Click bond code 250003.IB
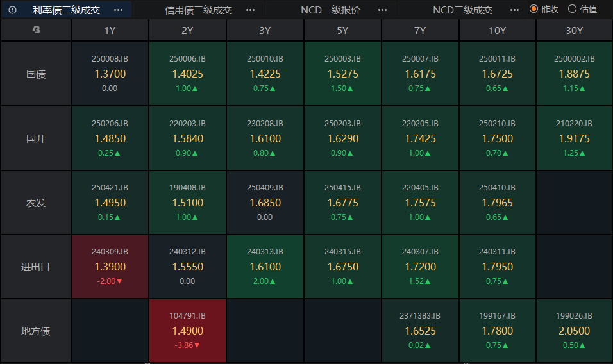Screen dimensions: 613x364 click(x=342, y=58)
